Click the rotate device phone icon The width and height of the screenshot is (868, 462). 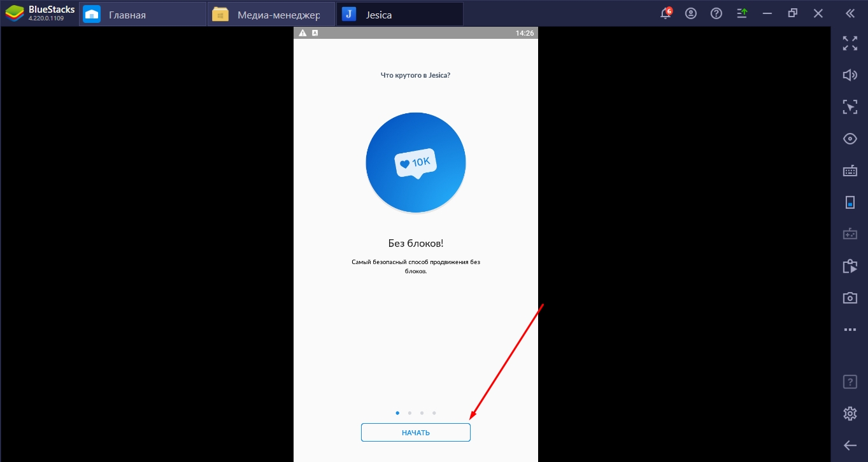click(850, 202)
